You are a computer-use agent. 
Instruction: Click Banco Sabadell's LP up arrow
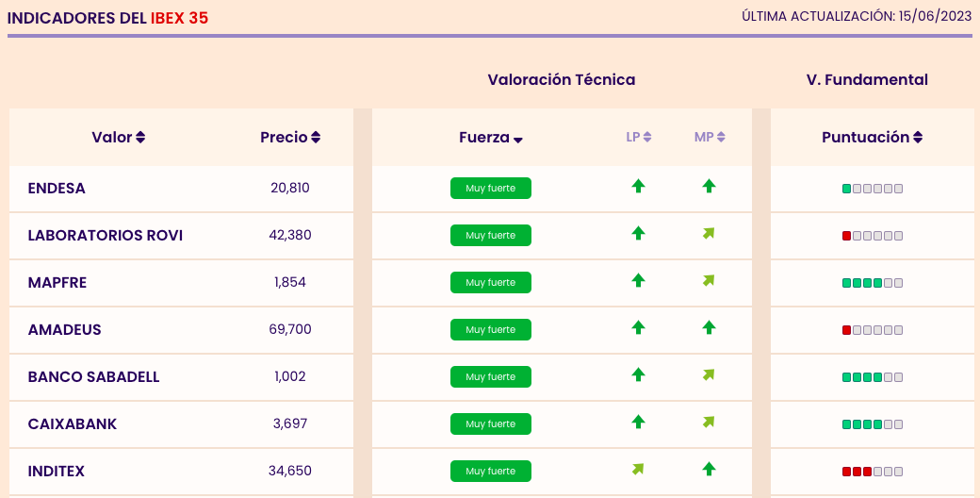(638, 374)
